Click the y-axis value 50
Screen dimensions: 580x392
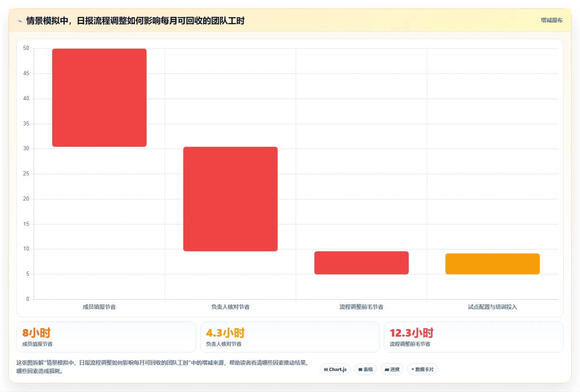coord(26,48)
